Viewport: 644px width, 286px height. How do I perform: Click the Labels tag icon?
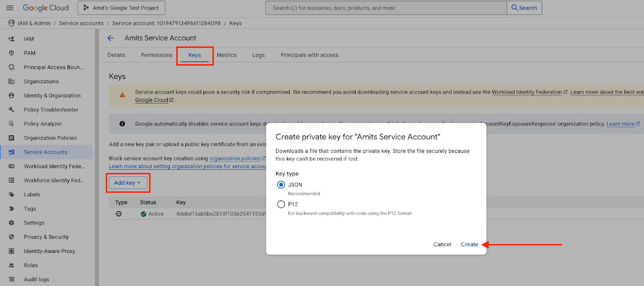pos(11,194)
